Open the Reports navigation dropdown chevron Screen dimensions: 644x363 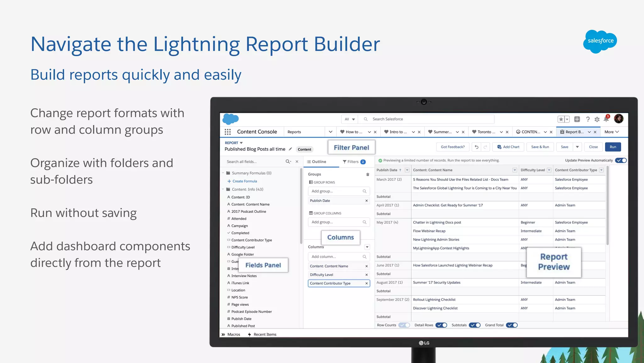[x=330, y=132]
